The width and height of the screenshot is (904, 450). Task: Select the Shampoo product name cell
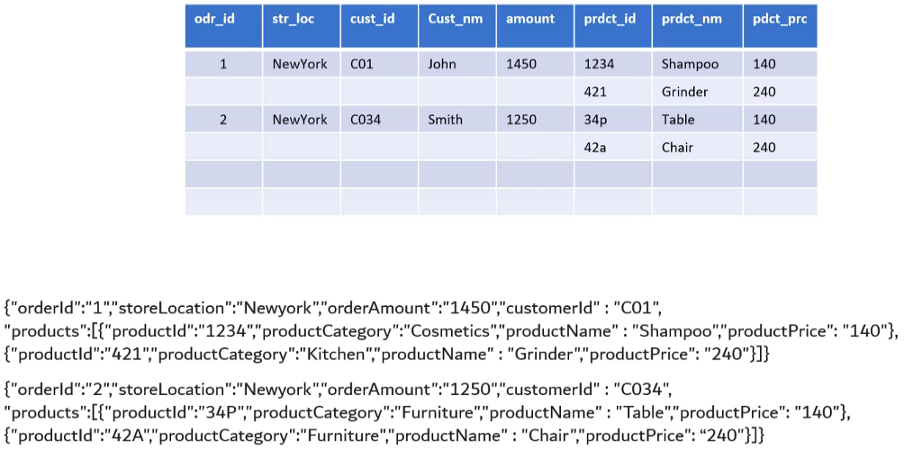pos(690,64)
